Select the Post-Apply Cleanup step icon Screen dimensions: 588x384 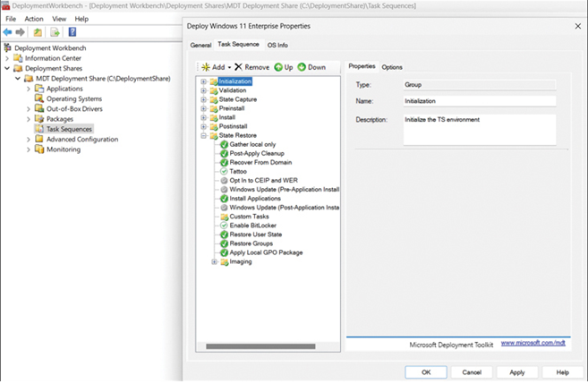pyautogui.click(x=224, y=153)
